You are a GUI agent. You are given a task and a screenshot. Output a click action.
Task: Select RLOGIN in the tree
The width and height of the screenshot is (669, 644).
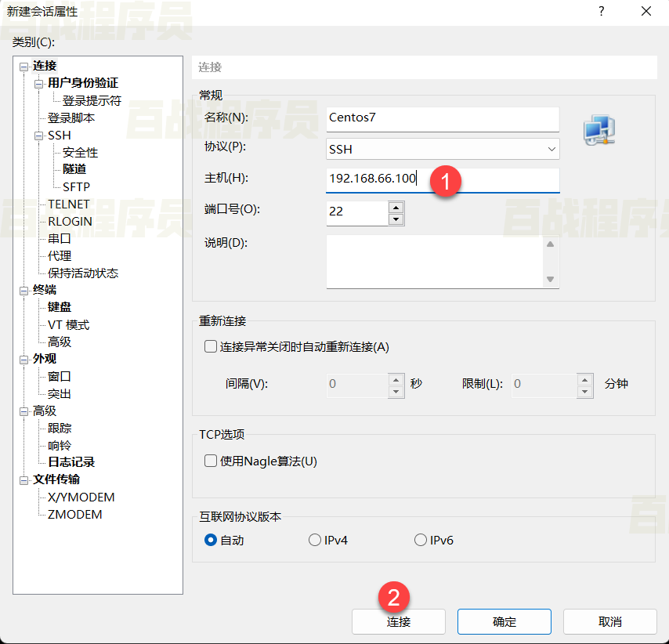(70, 222)
